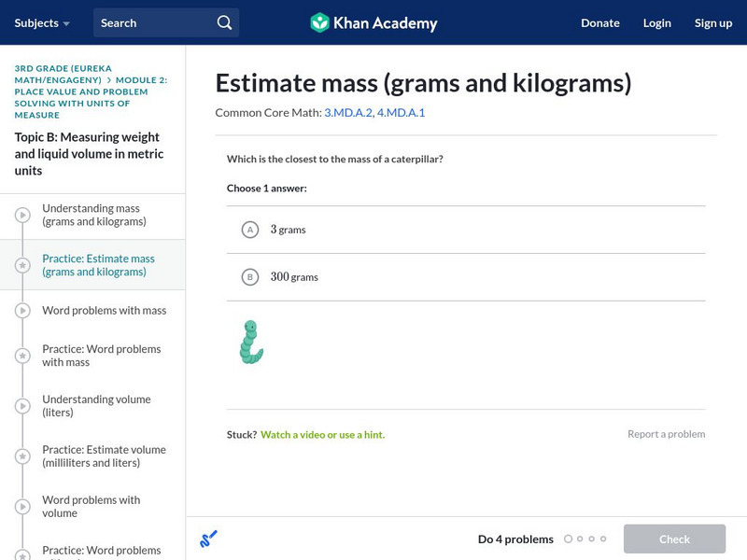Open the Subjects dropdown menu
This screenshot has width=747, height=560.
click(x=42, y=22)
